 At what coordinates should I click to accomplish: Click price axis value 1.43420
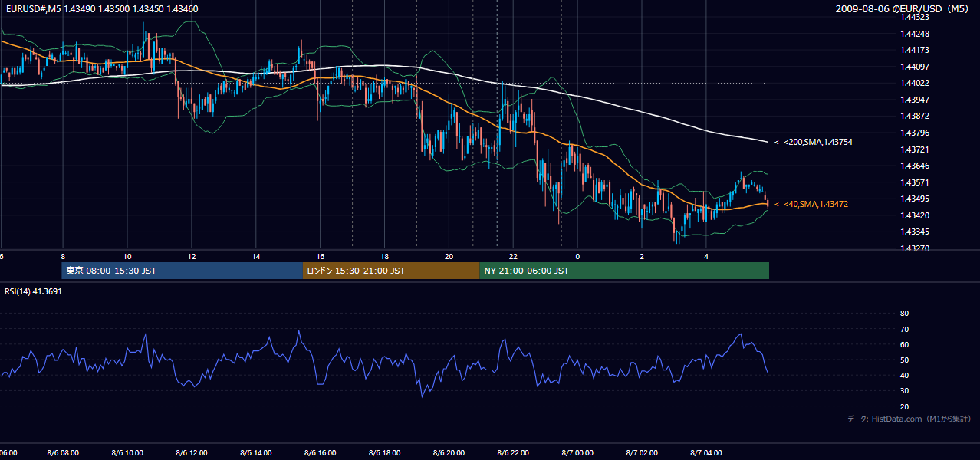[916, 215]
